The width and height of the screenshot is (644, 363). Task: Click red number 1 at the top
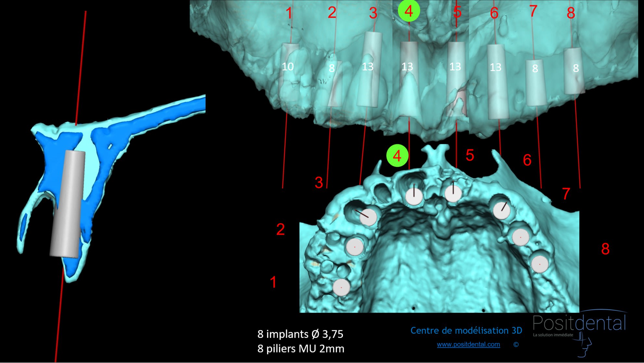tap(289, 14)
